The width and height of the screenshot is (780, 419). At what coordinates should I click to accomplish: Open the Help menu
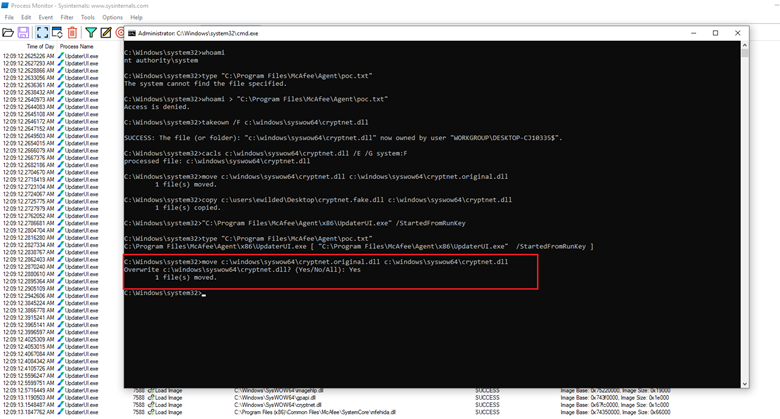(x=136, y=17)
